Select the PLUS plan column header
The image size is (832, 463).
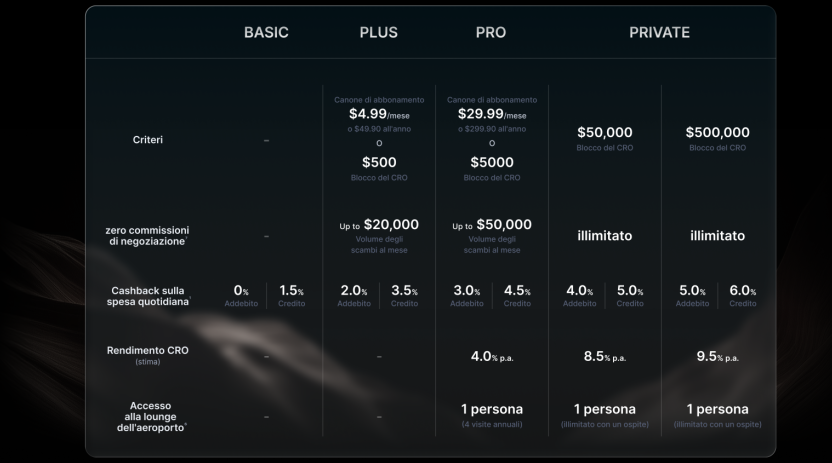[x=378, y=32]
